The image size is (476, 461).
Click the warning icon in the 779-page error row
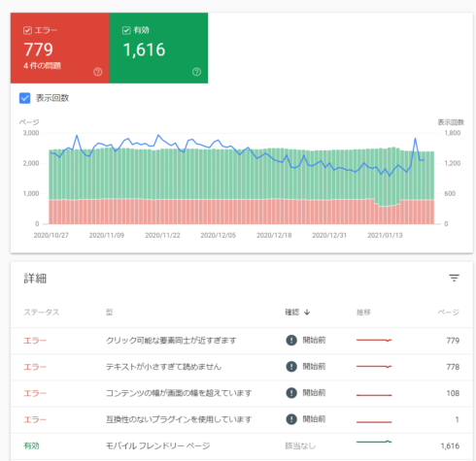(291, 341)
